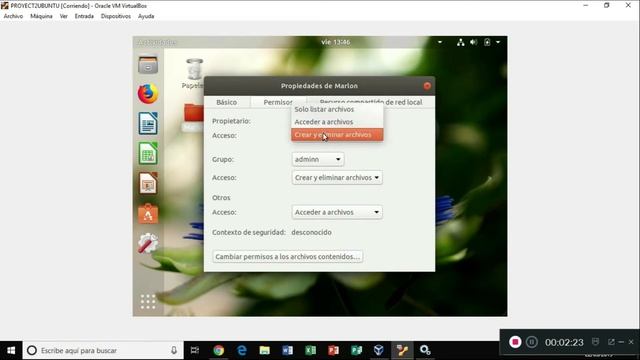Screen dimensions: 640x360
Task: Open Chrome from the Windows taskbar
Action: 218,350
